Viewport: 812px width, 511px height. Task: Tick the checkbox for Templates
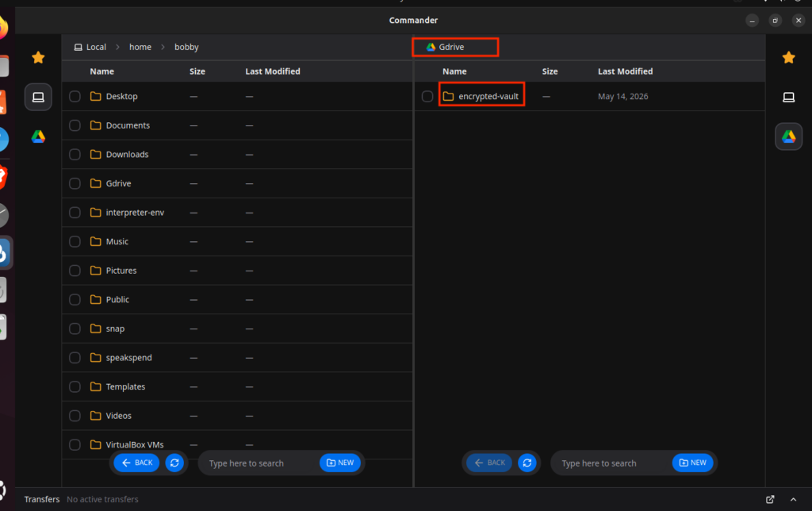coord(75,386)
